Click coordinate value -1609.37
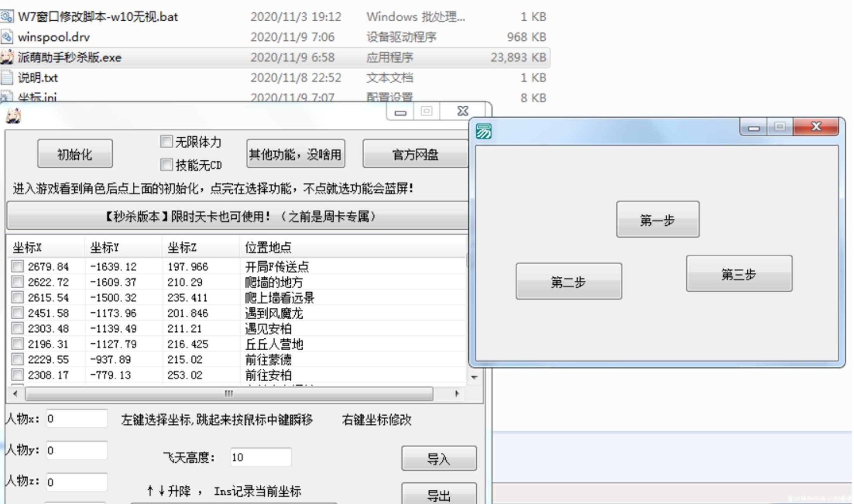 pyautogui.click(x=113, y=282)
